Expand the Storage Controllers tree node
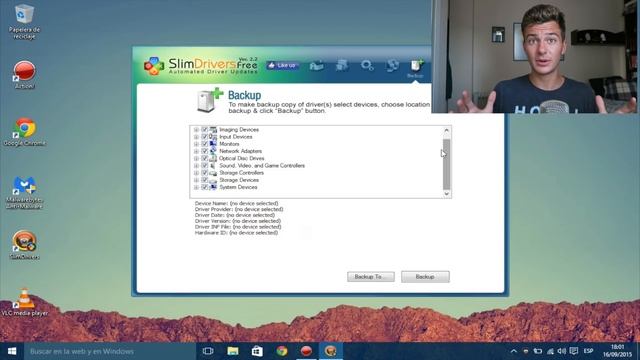 (x=196, y=173)
